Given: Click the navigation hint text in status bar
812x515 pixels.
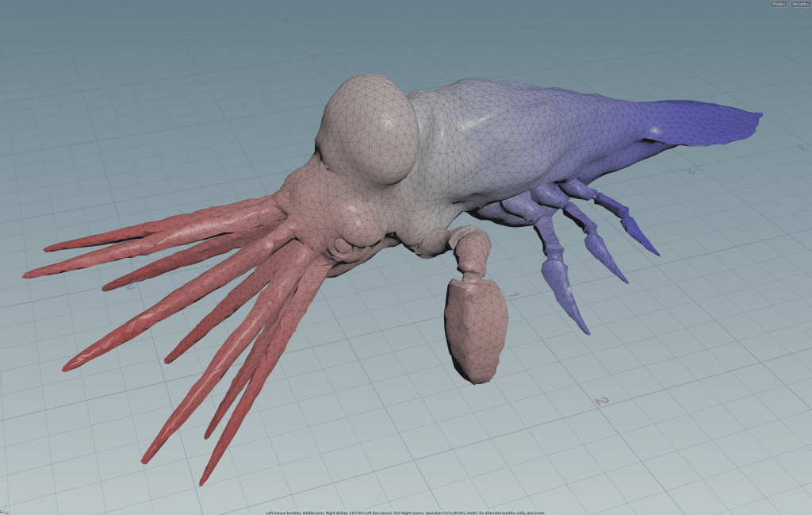Looking at the screenshot, I should pos(405,512).
